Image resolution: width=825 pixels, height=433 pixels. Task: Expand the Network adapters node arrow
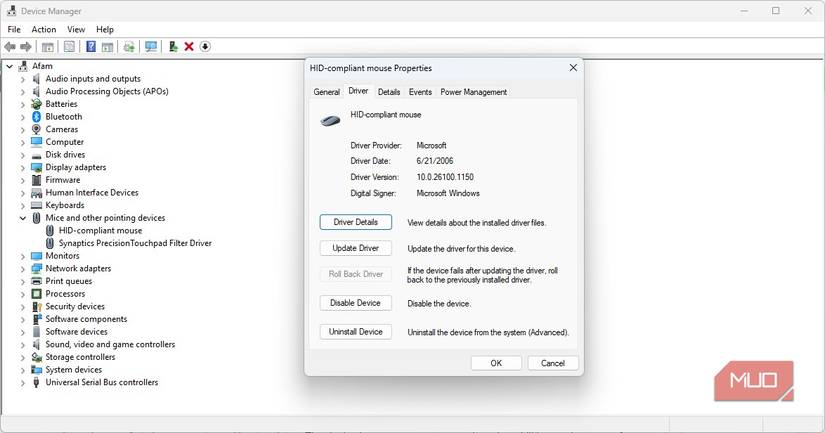(x=23, y=268)
